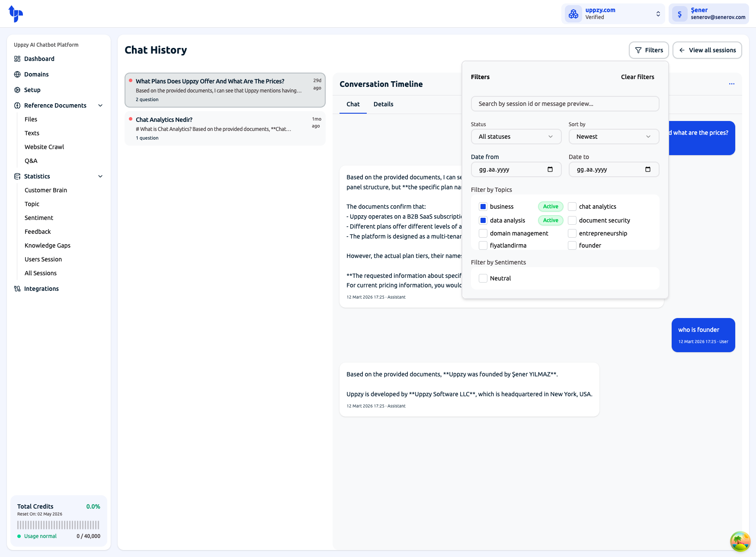Viewport: 756px width, 557px height.
Task: Click Clear filters link
Action: click(637, 77)
